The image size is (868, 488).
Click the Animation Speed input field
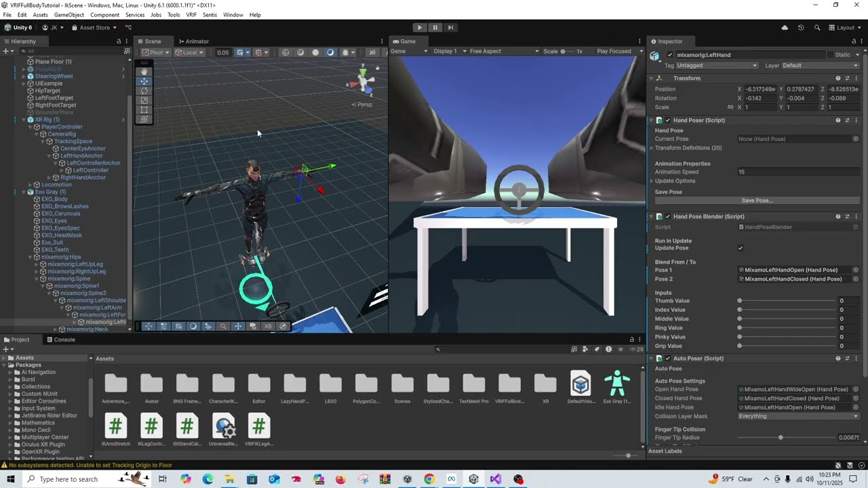point(798,172)
